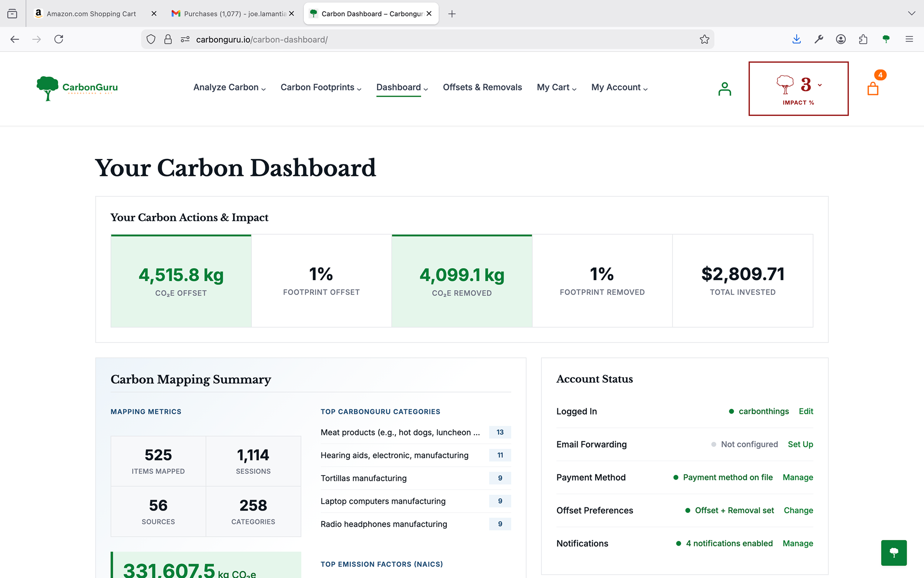
Task: Open the browser extensions puzzle icon
Action: pyautogui.click(x=863, y=39)
